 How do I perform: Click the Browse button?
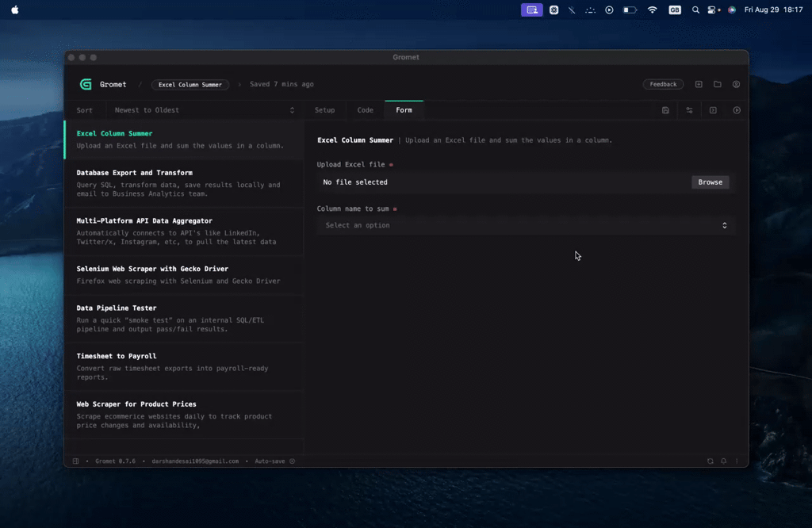pyautogui.click(x=710, y=182)
